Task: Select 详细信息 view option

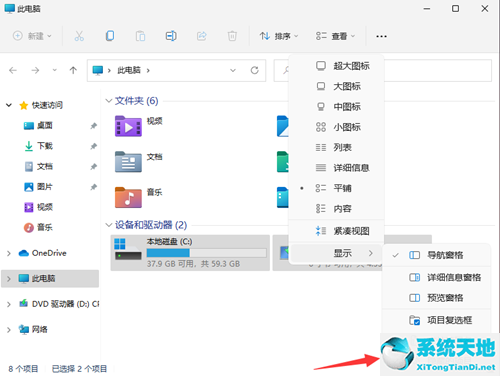Action: 336,168
